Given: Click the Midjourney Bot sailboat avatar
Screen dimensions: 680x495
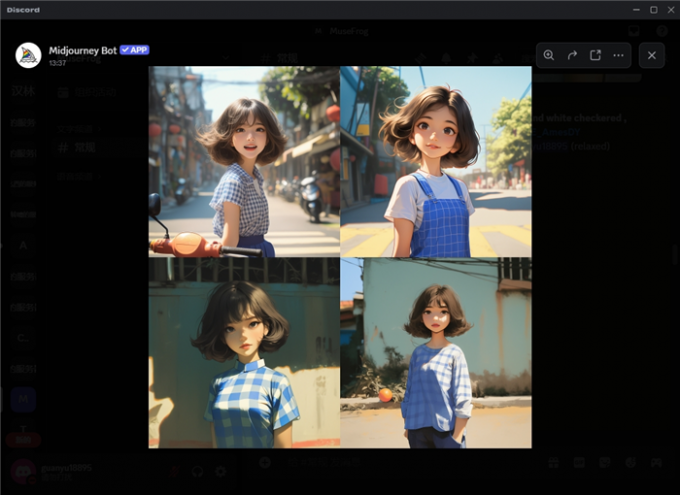Looking at the screenshot, I should tap(28, 55).
